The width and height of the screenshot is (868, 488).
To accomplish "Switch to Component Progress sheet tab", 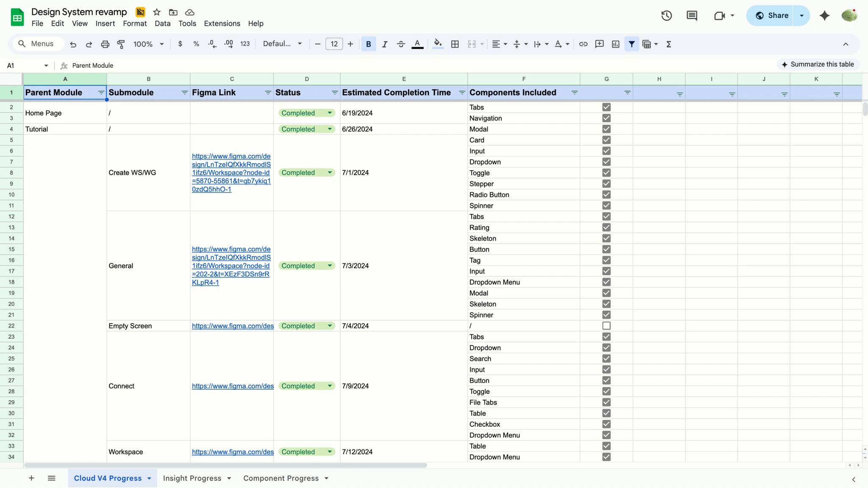I will point(281,478).
